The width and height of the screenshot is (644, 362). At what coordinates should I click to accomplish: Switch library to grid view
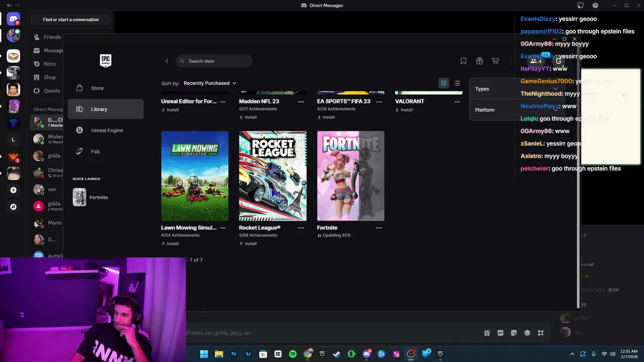coord(444,83)
